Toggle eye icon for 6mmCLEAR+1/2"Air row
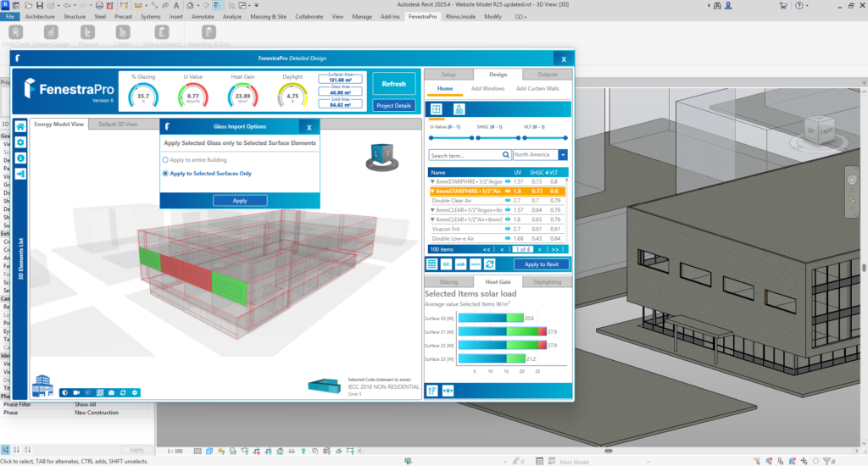Screen dimensions: 868x466 508,219
